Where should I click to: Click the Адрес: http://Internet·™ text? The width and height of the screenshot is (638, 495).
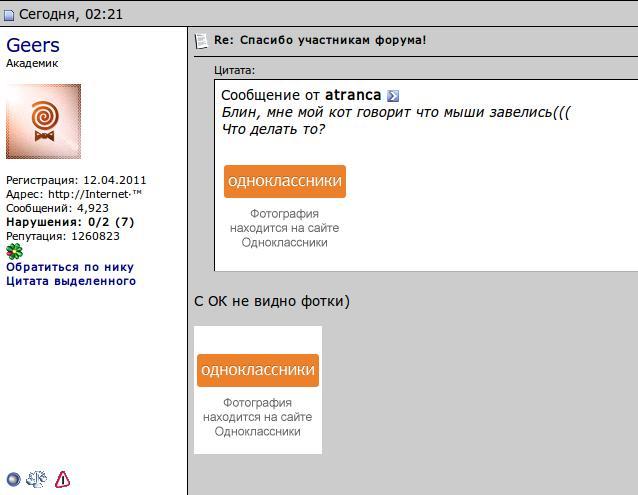pos(74,194)
